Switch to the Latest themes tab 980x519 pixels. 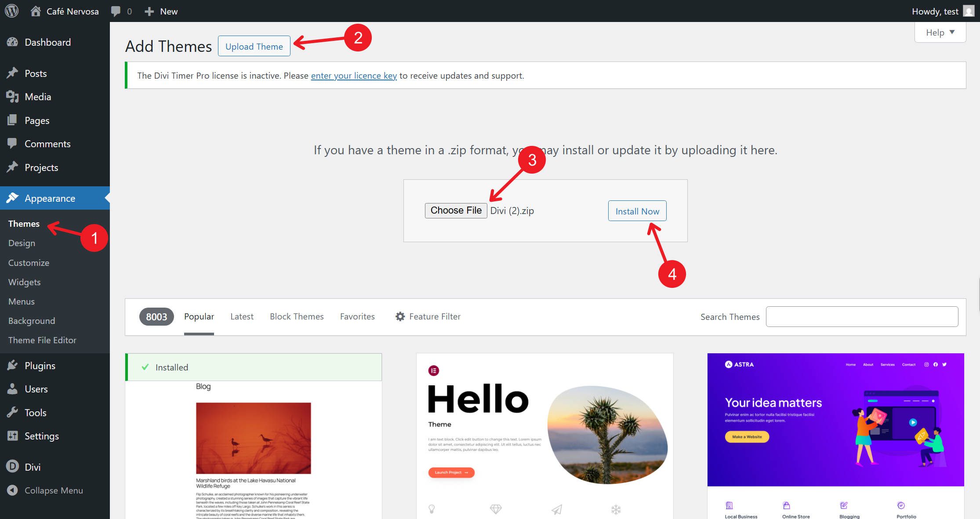242,316
